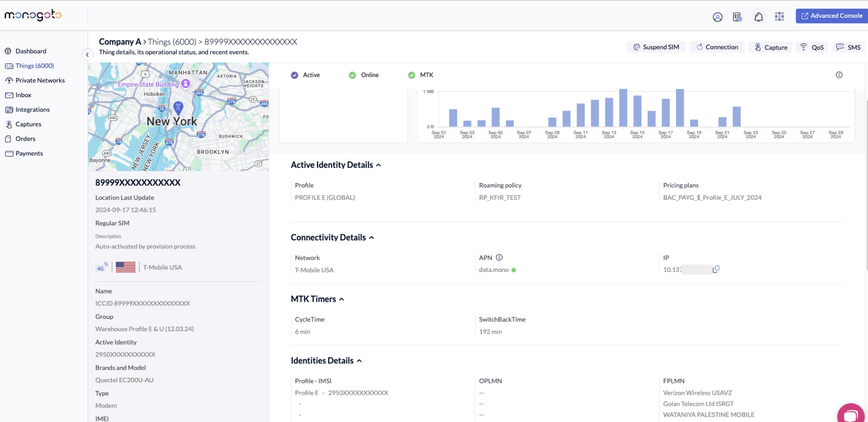Open the user account profile icon

point(717,17)
